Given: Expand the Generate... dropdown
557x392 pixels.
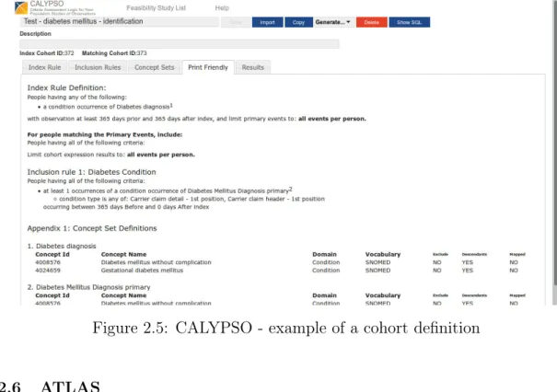Looking at the screenshot, I should click(333, 22).
